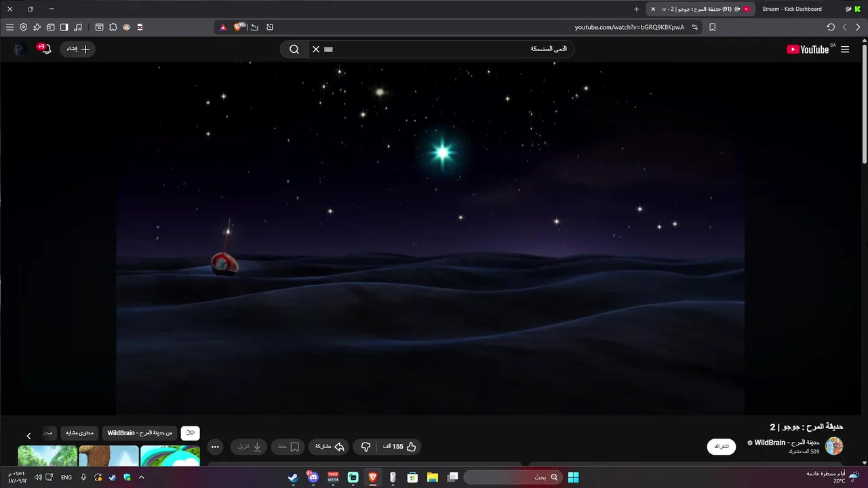The height and width of the screenshot is (488, 868).
Task: Click the اشتراك subscribe button
Action: 722,447
